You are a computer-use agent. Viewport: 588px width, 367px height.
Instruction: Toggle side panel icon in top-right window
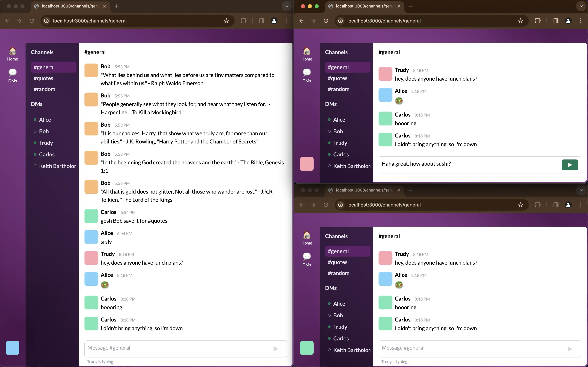pos(556,21)
